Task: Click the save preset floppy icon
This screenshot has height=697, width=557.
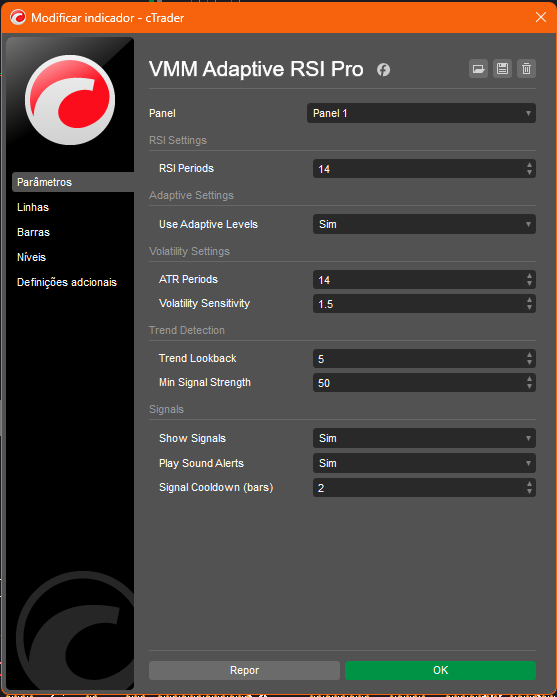Action: [502, 69]
